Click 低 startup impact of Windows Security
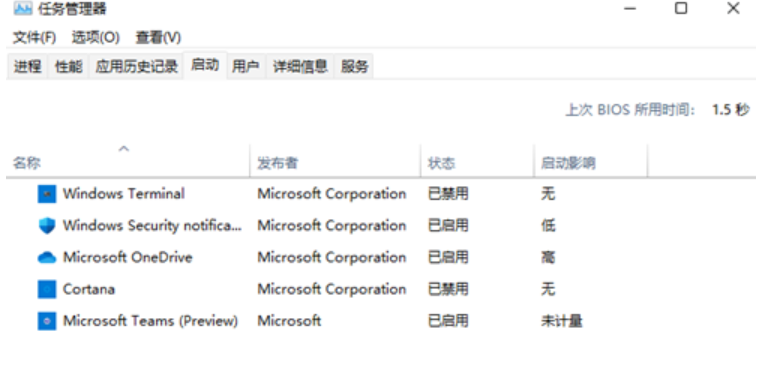This screenshot has height=379, width=779. coord(548,226)
